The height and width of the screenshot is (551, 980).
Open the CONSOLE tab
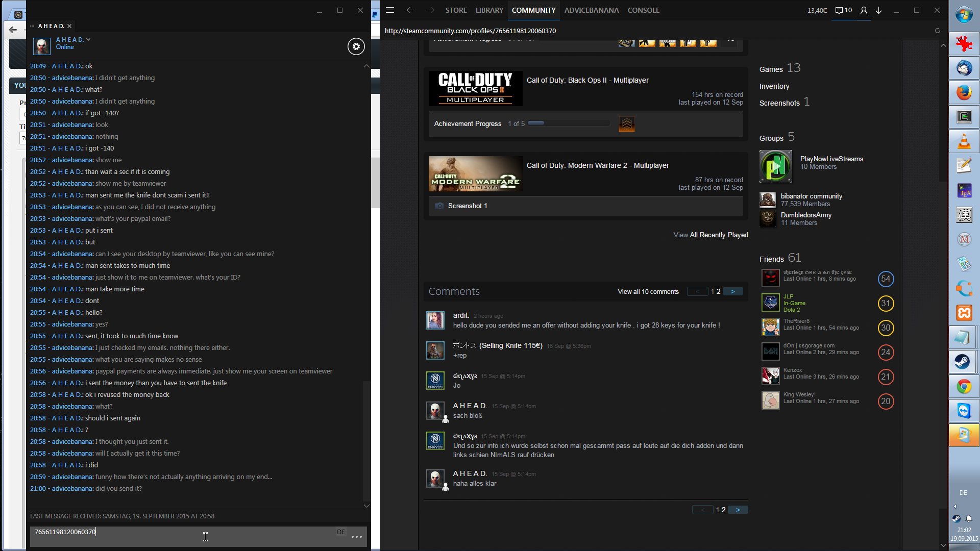coord(643,10)
